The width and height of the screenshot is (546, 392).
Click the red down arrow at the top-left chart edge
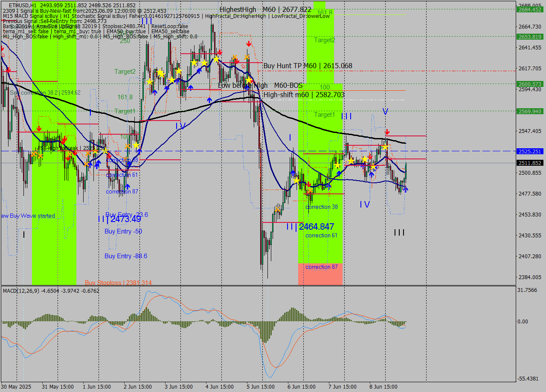(x=3, y=49)
